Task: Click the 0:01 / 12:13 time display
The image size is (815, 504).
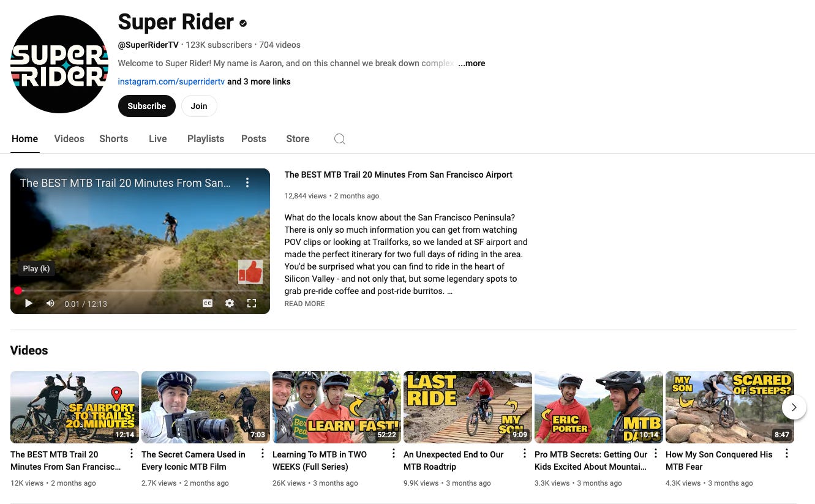Action: (x=86, y=304)
